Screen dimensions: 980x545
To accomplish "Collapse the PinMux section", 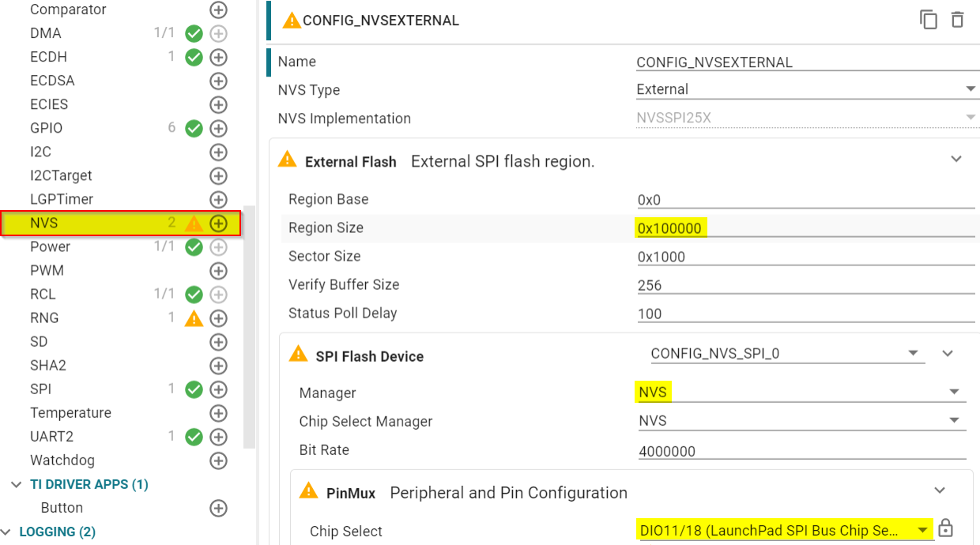I will point(940,491).
